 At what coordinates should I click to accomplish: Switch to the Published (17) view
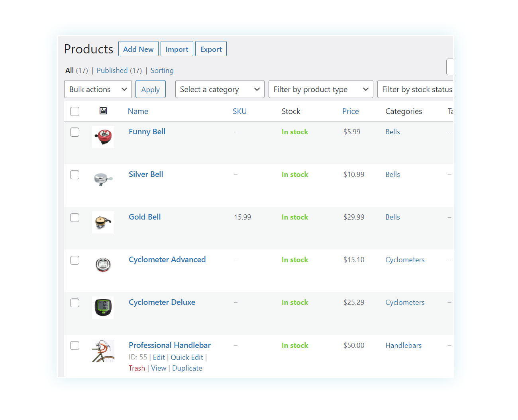119,71
